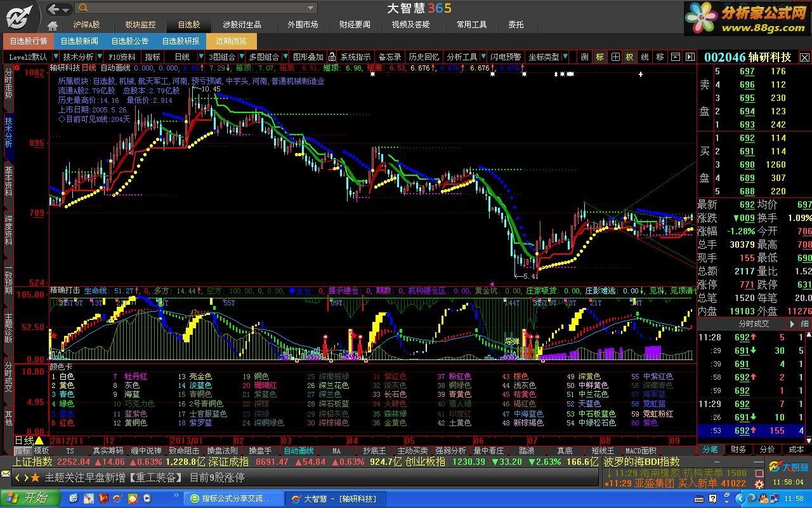Switch to 财务 tab in side panel
The width and height of the screenshot is (812, 508).
click(x=738, y=449)
